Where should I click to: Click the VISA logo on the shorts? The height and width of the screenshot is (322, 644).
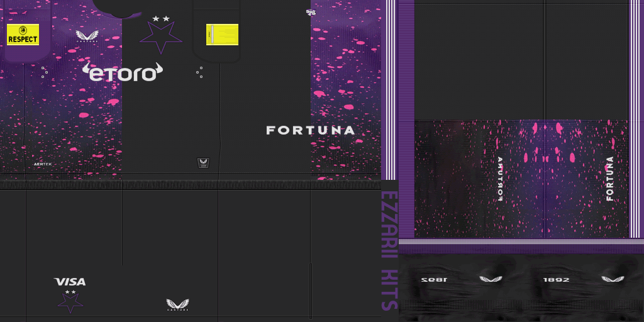(70, 282)
